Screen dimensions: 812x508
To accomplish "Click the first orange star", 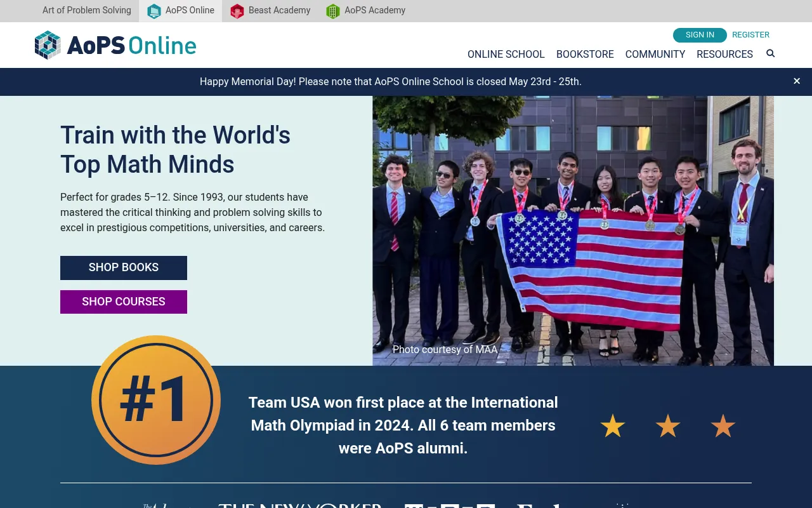I will [x=613, y=426].
